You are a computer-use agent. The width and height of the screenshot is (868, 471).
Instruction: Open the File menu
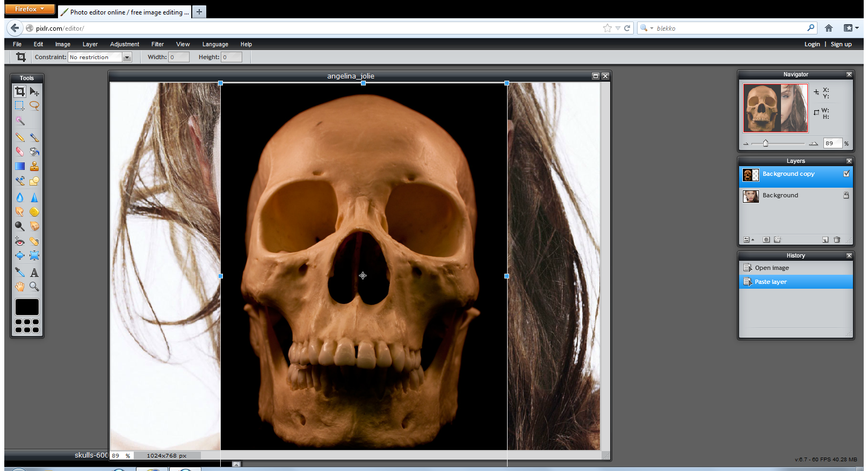pos(17,44)
